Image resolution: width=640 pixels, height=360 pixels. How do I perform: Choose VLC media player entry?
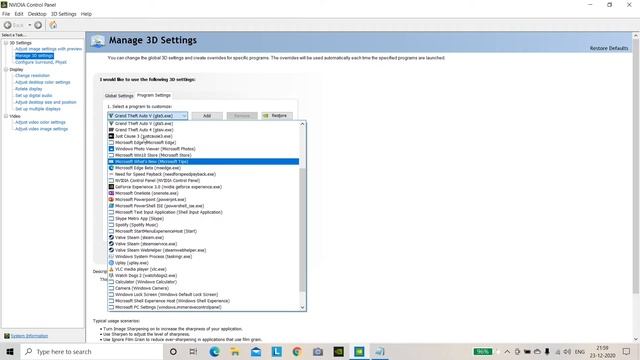pyautogui.click(x=203, y=269)
